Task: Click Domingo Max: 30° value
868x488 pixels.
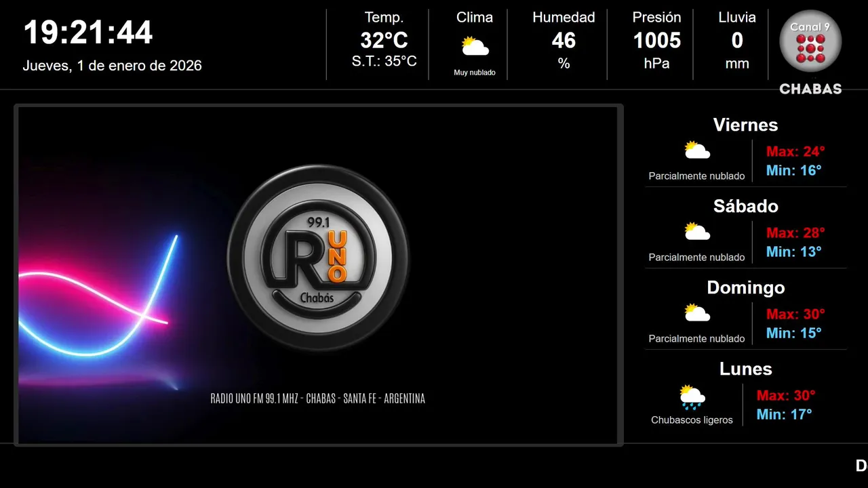Action: tap(795, 314)
